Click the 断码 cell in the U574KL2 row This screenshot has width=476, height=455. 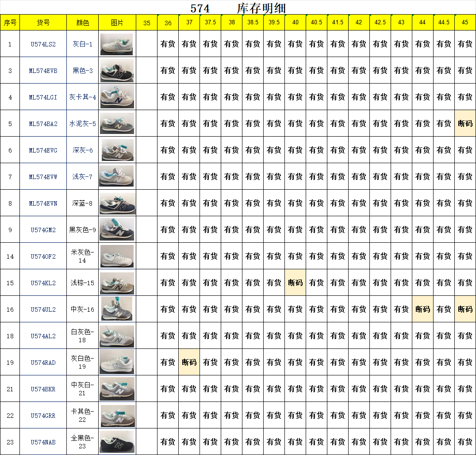[296, 283]
